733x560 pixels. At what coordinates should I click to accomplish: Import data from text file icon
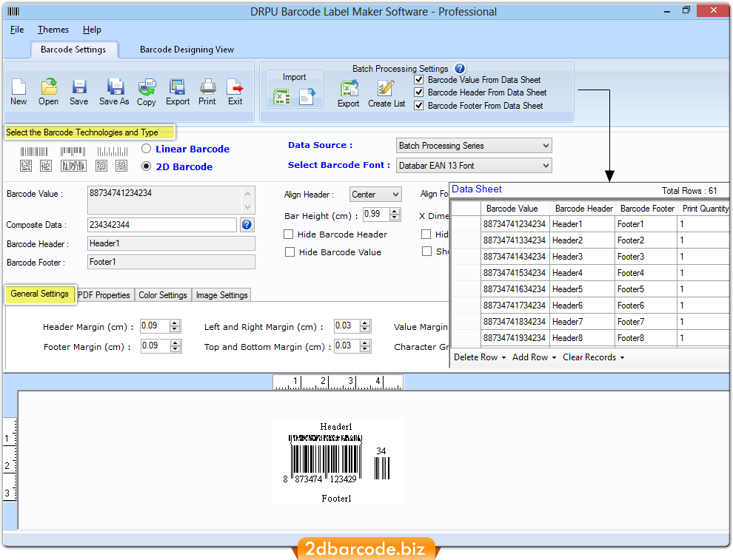[x=307, y=97]
